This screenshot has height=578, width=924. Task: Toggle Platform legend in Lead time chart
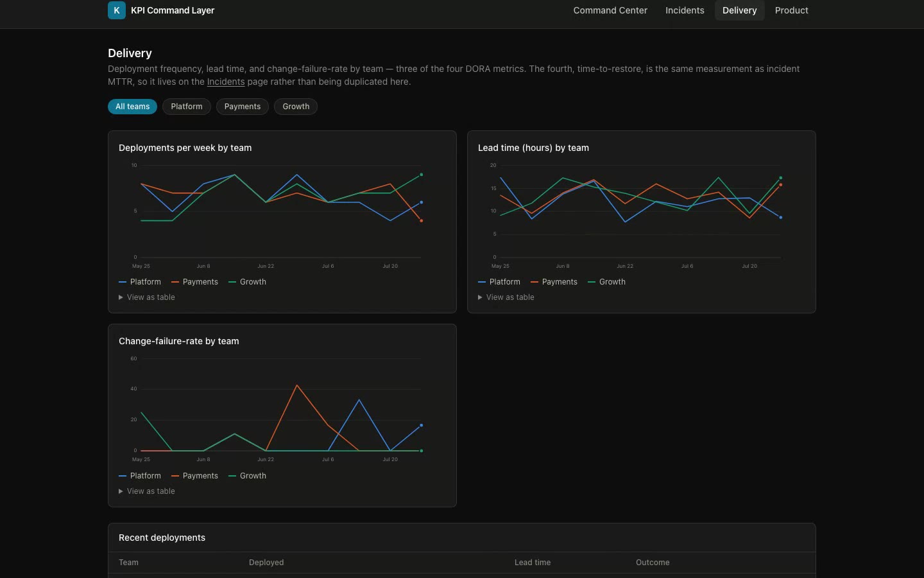click(x=499, y=282)
